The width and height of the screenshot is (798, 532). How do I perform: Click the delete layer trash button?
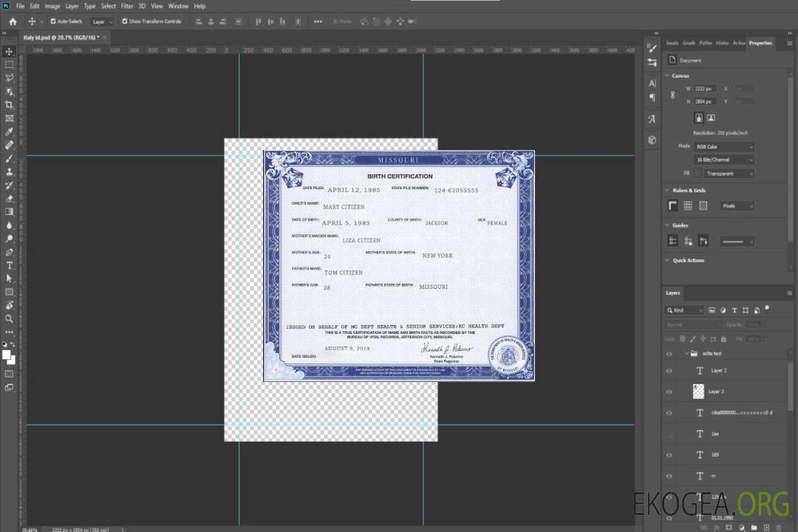[779, 528]
